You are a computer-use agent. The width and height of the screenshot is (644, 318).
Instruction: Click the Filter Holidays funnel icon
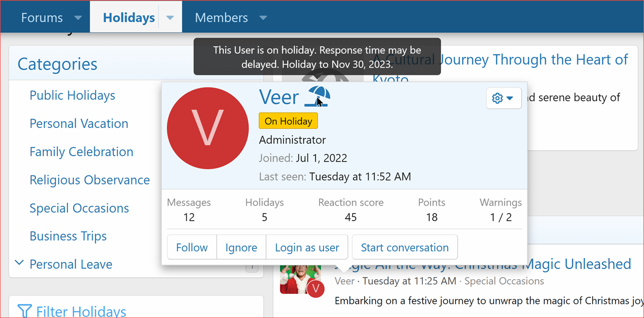click(x=25, y=311)
